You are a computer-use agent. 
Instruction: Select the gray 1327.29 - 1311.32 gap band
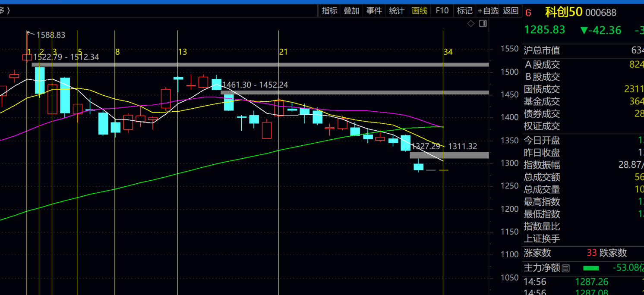coord(449,155)
